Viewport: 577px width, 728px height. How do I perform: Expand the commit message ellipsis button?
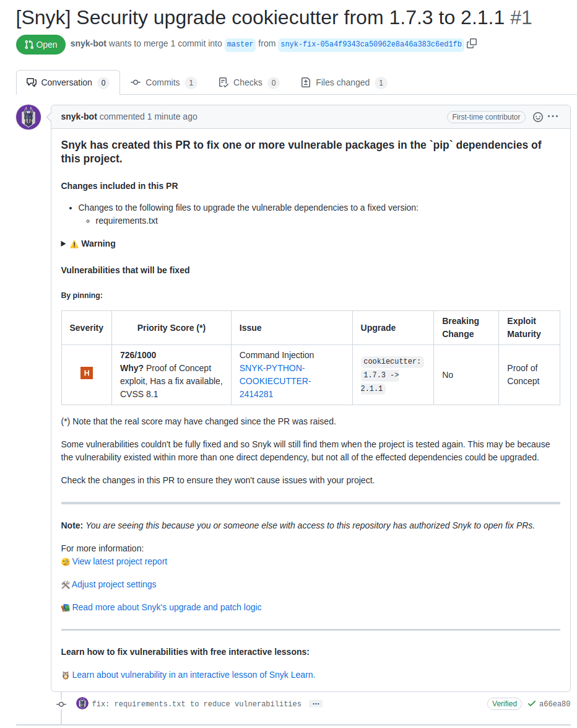(x=316, y=704)
